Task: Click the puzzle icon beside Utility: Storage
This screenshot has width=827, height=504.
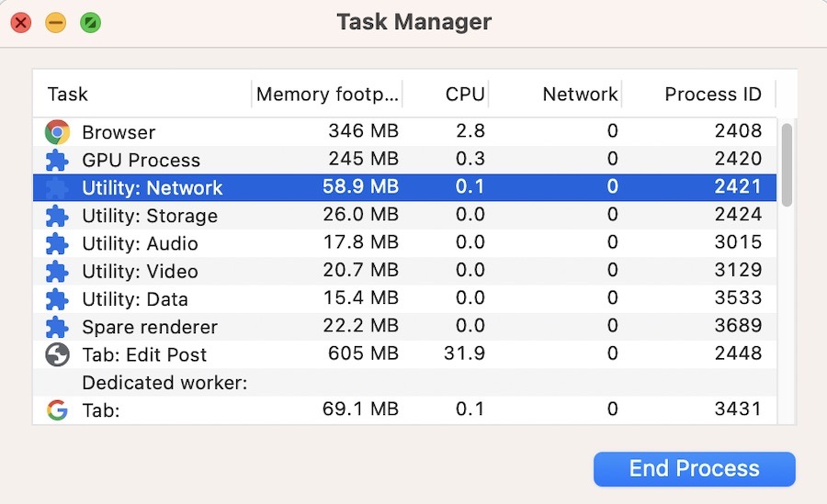Action: click(57, 216)
